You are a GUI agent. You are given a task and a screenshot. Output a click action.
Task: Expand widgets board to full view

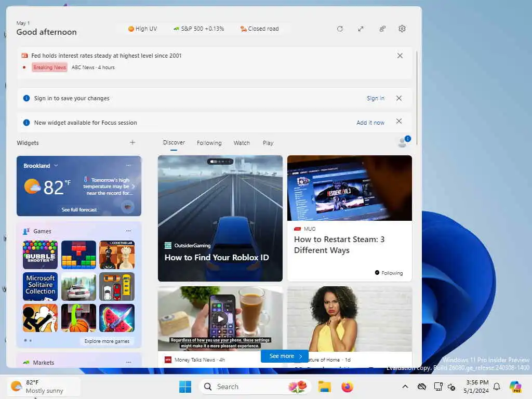point(361,29)
